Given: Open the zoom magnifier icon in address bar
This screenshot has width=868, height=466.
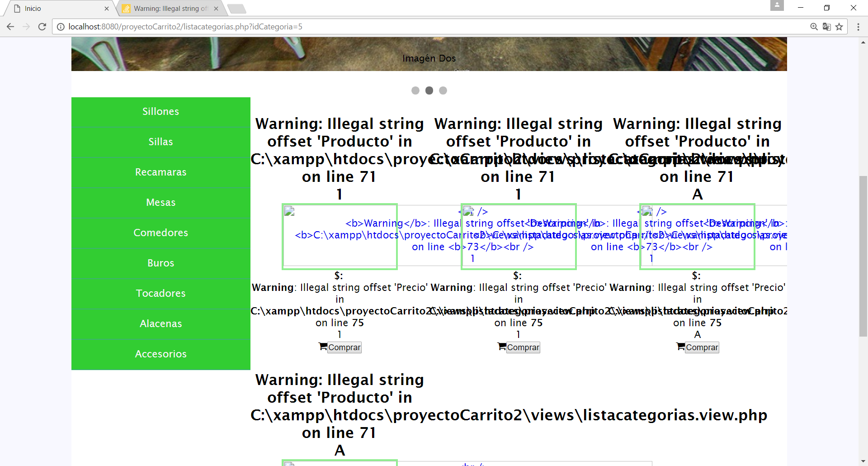Looking at the screenshot, I should click(x=814, y=27).
